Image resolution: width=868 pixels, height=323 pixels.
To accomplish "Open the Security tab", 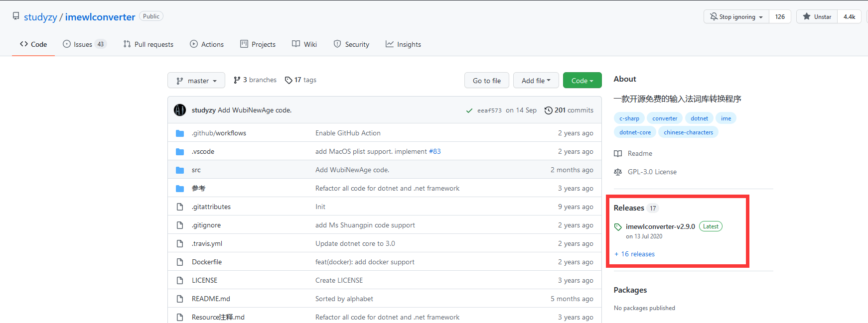I will [351, 44].
